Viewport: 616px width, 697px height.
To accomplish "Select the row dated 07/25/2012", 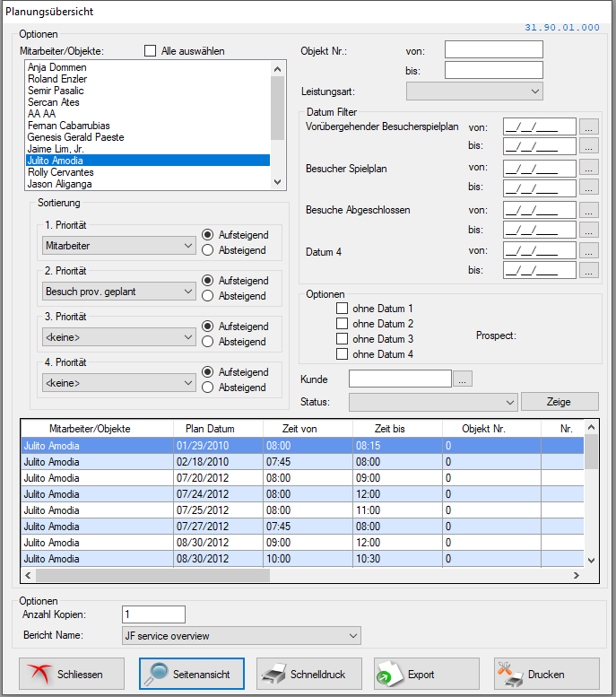I will click(x=303, y=510).
